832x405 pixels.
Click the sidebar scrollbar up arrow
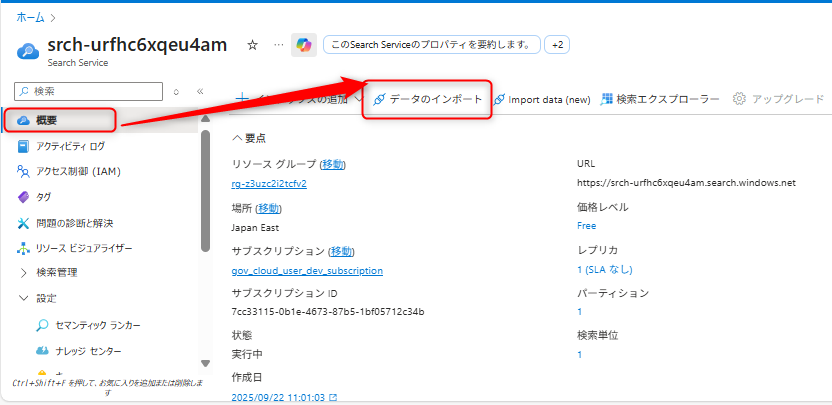coord(205,119)
